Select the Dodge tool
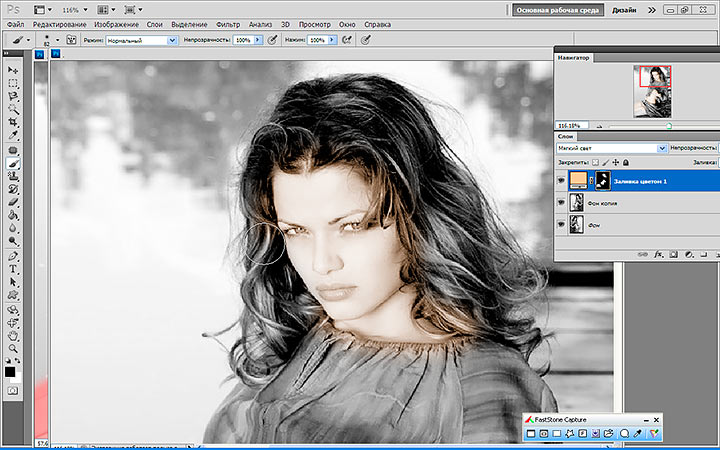 (13, 241)
